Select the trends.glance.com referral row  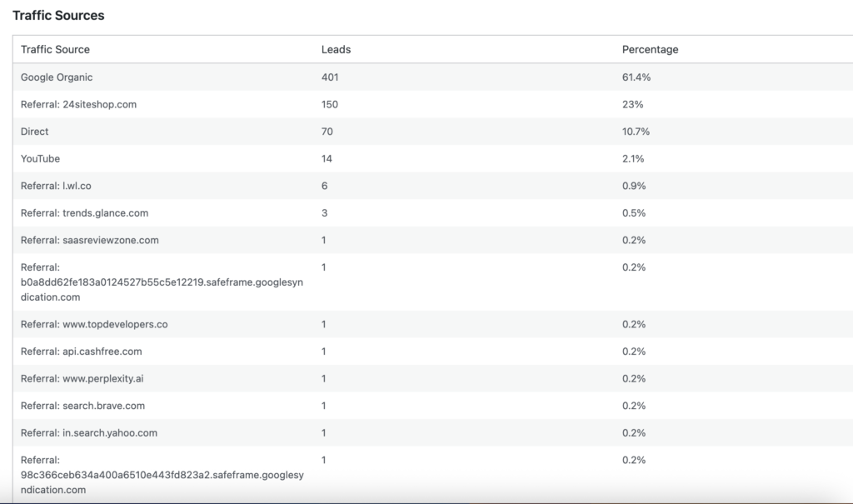[x=84, y=213]
